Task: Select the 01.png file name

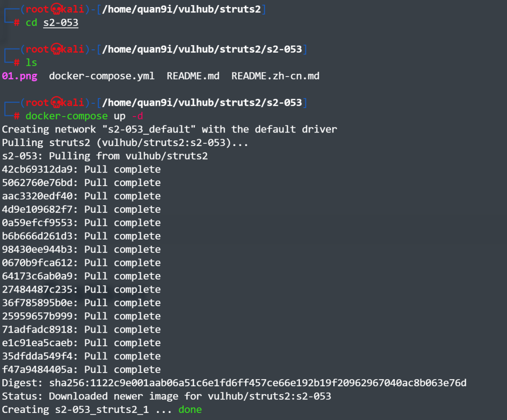Action: click(20, 76)
